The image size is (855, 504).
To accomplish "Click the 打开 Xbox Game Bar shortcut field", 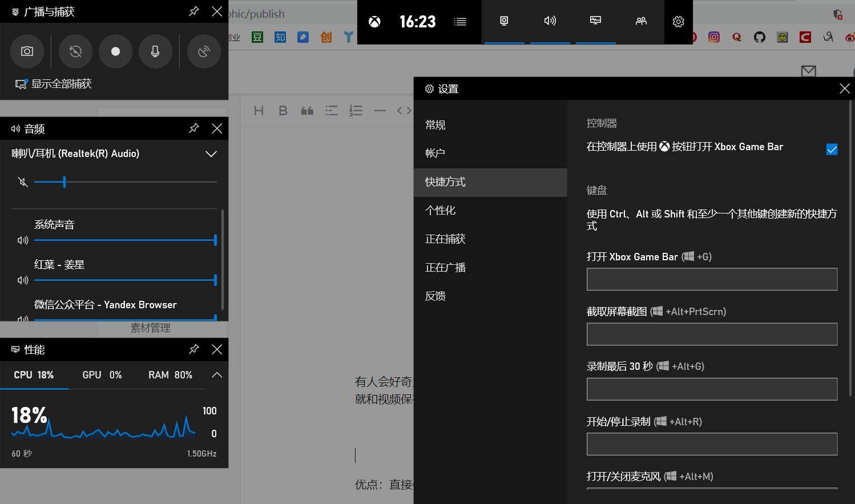I will (x=711, y=279).
